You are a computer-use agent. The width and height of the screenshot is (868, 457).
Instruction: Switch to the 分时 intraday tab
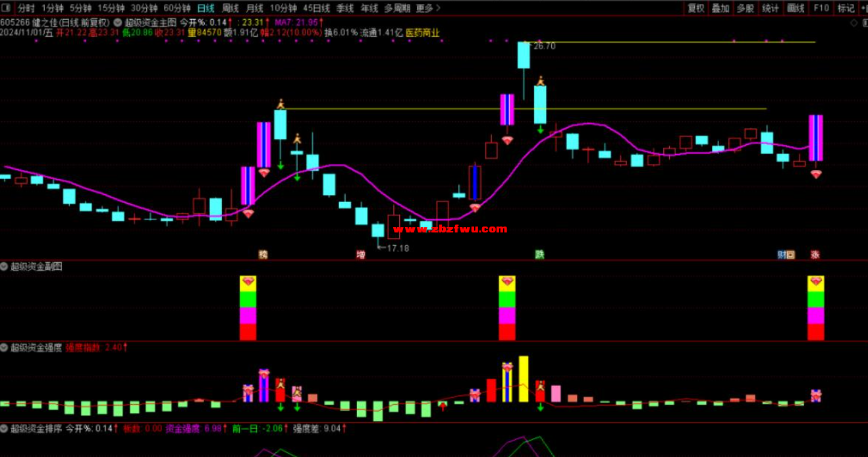coord(26,9)
